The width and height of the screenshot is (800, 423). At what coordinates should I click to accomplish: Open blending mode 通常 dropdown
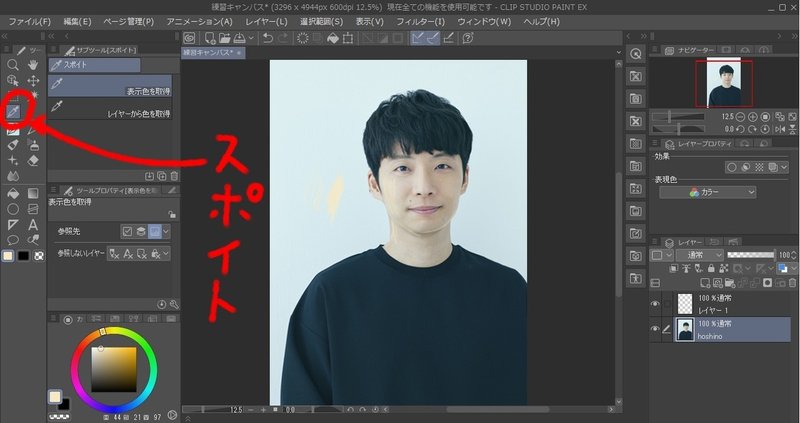coord(699,255)
